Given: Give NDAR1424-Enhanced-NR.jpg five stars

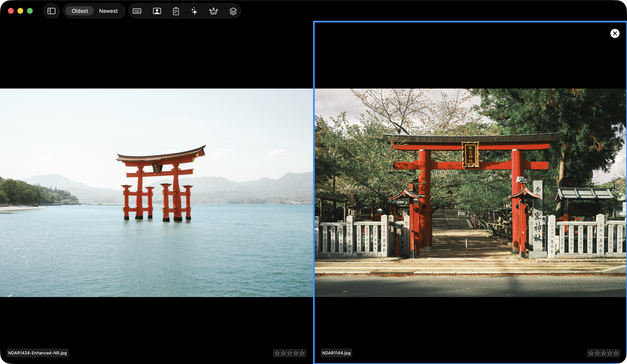Looking at the screenshot, I should click(302, 353).
